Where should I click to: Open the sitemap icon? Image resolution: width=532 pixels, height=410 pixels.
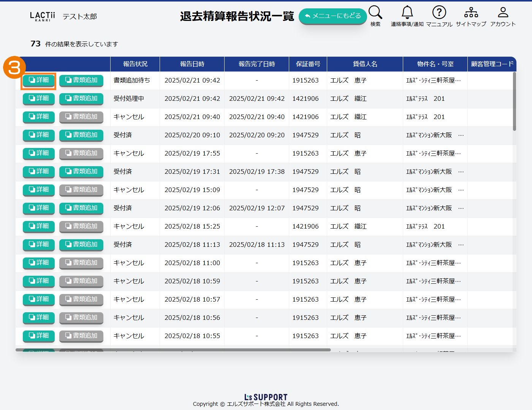(x=471, y=13)
